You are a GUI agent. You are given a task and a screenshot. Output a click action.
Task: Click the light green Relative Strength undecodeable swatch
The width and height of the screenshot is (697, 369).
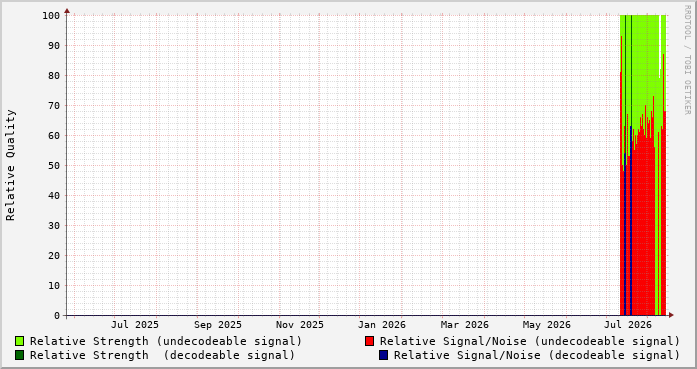20,341
